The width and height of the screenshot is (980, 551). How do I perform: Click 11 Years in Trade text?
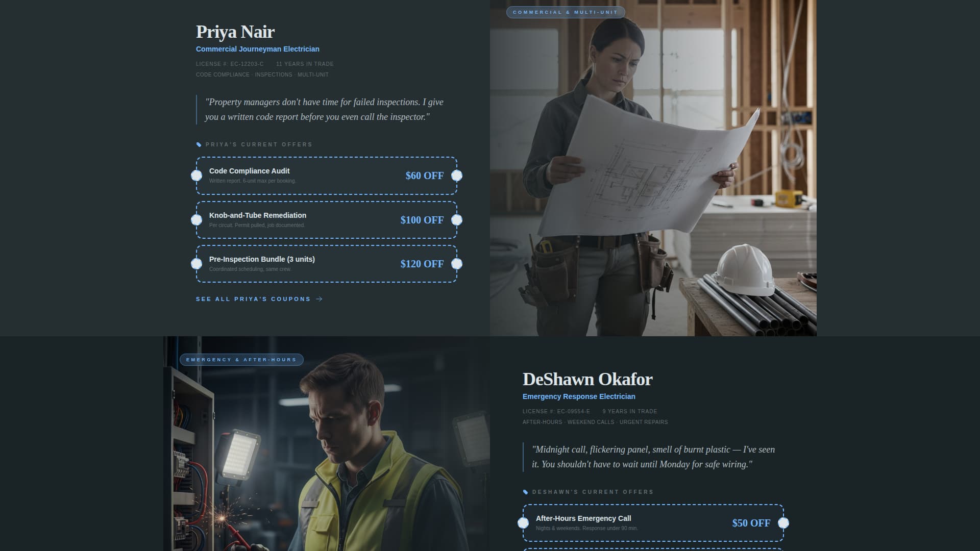pyautogui.click(x=305, y=64)
